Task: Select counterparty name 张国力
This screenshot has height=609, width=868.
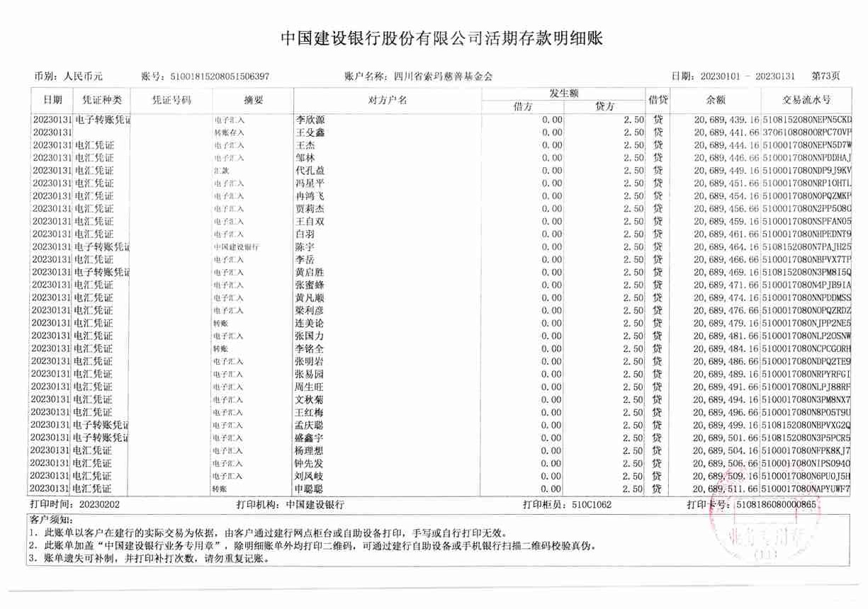Action: click(310, 336)
